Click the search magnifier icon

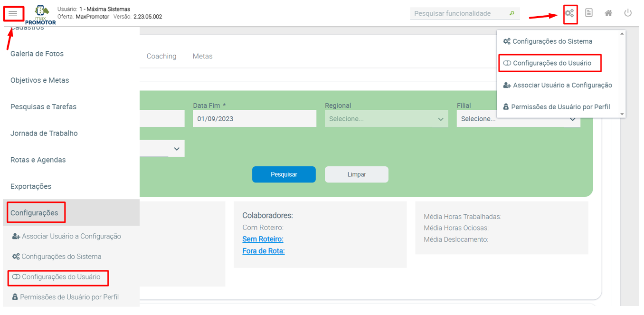click(x=511, y=13)
